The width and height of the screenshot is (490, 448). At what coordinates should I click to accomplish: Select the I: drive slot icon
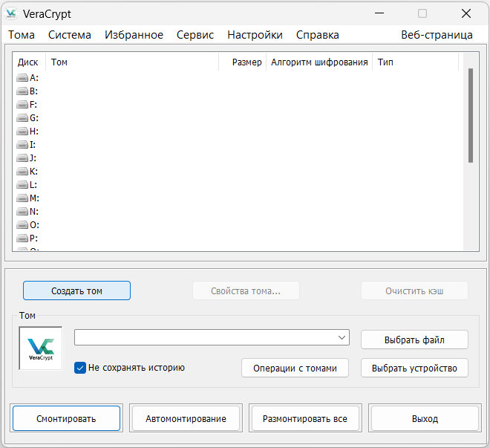coord(22,144)
